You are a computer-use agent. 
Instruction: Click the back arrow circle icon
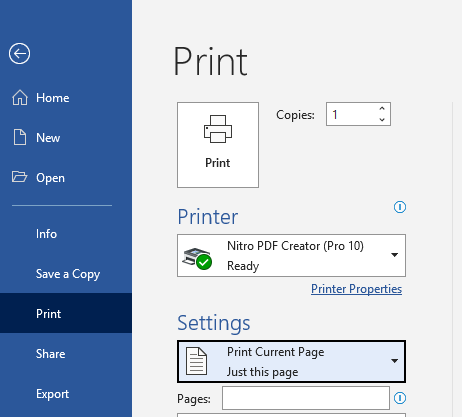(19, 53)
